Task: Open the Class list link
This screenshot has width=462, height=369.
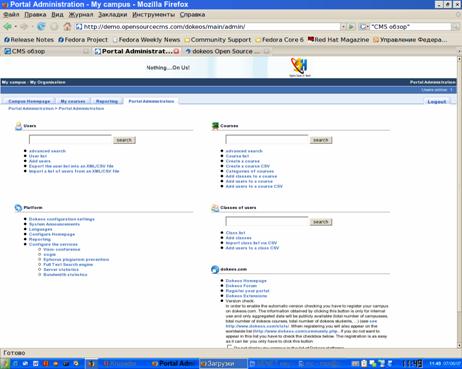Action: pyautogui.click(x=235, y=233)
